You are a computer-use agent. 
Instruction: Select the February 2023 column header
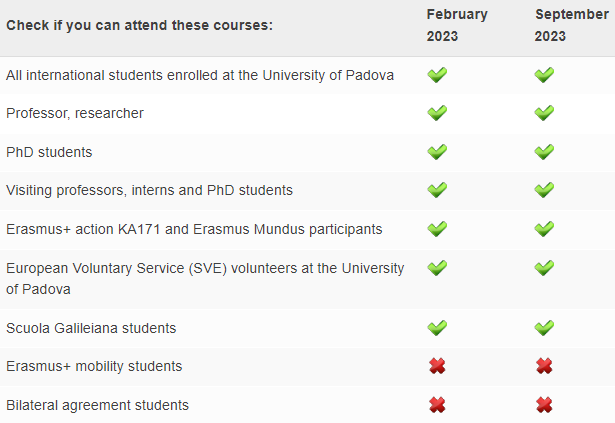coord(457,25)
